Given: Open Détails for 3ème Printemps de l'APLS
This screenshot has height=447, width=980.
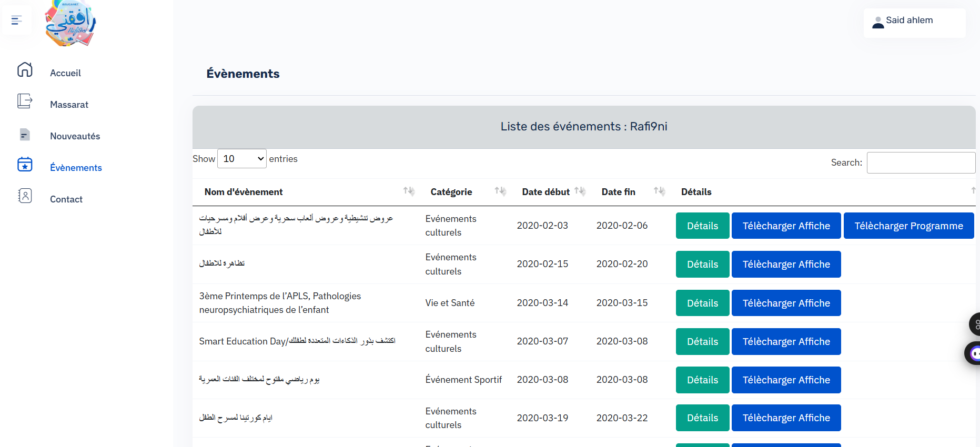Looking at the screenshot, I should coord(702,303).
